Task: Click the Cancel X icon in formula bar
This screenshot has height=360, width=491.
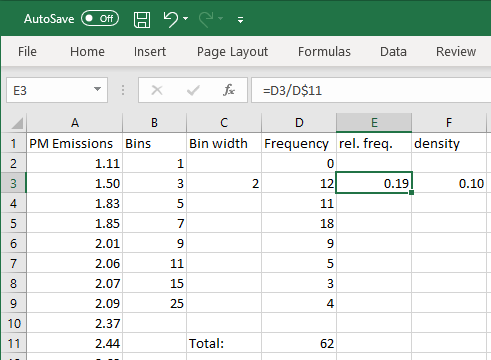Action: (157, 90)
